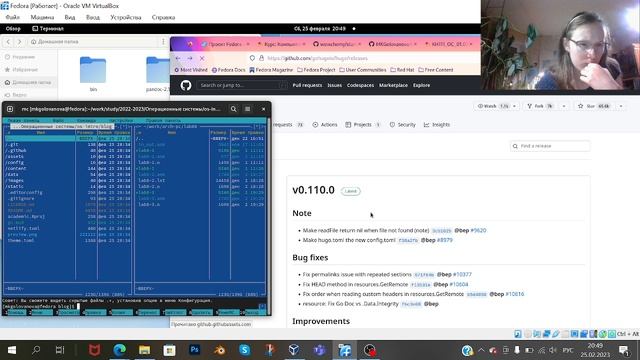The width and height of the screenshot is (640, 360).
Task: Go forward in the Files window
Action: click(x=19, y=42)
